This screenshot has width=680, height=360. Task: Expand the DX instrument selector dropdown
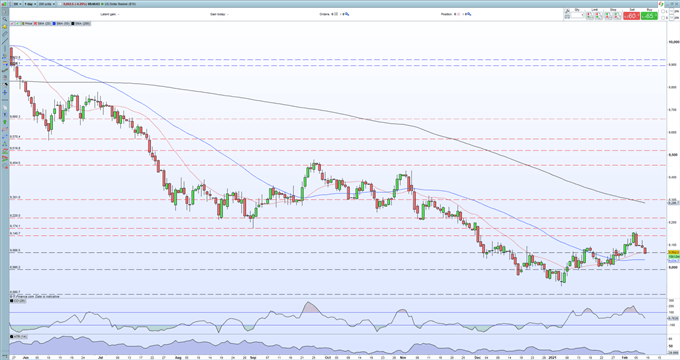point(17,4)
